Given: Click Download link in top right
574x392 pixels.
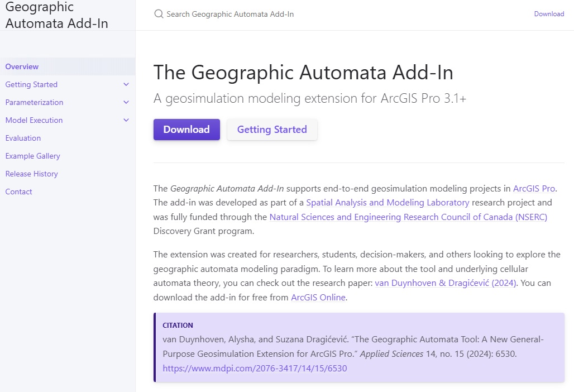Looking at the screenshot, I should (549, 14).
